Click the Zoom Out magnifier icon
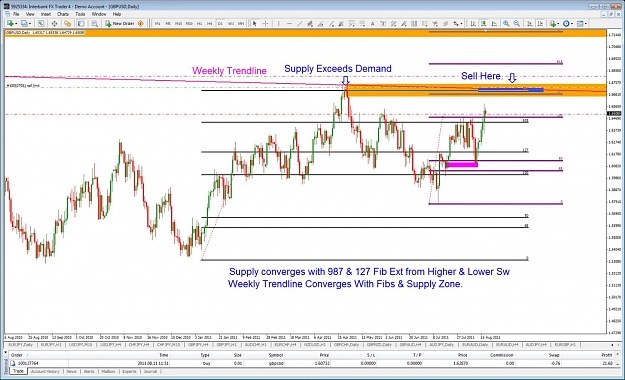The width and height of the screenshot is (625, 380). tap(517, 24)
